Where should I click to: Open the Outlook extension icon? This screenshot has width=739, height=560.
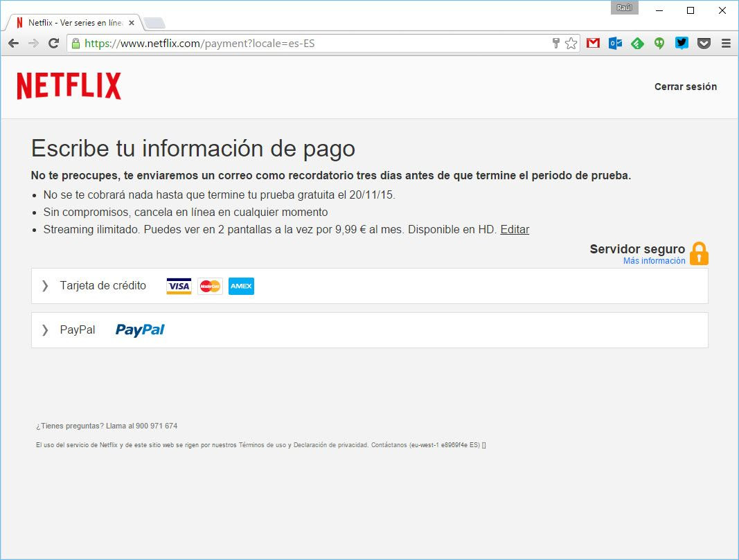615,44
